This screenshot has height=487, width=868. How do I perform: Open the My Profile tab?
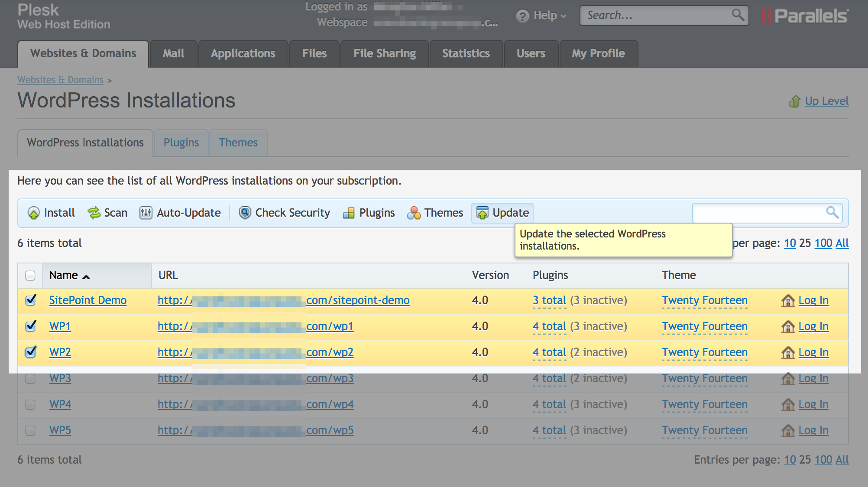[599, 54]
